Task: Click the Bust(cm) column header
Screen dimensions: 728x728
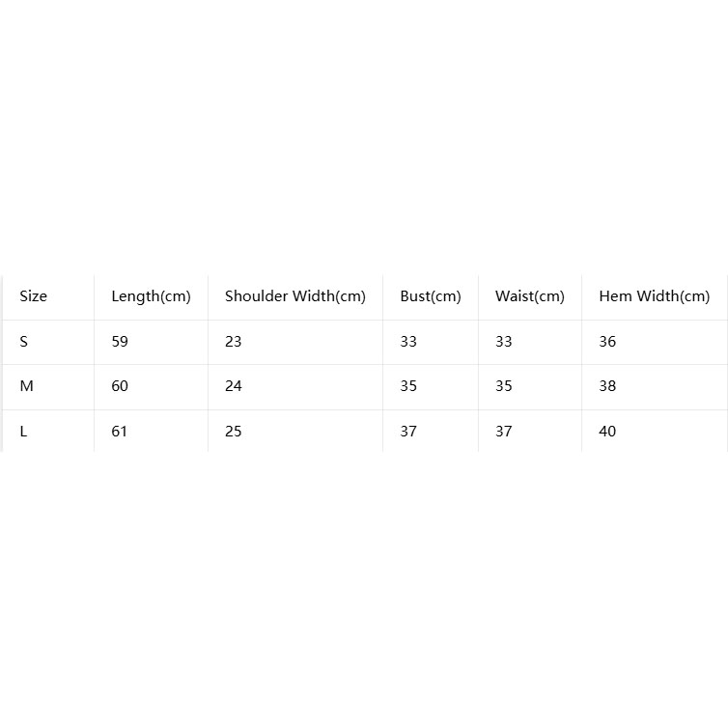Action: [431, 296]
